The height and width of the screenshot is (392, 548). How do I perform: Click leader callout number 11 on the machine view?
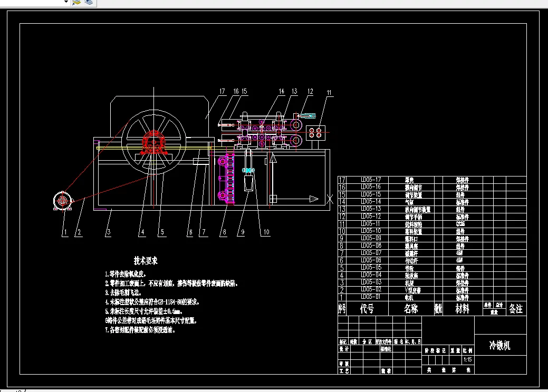pos(329,93)
